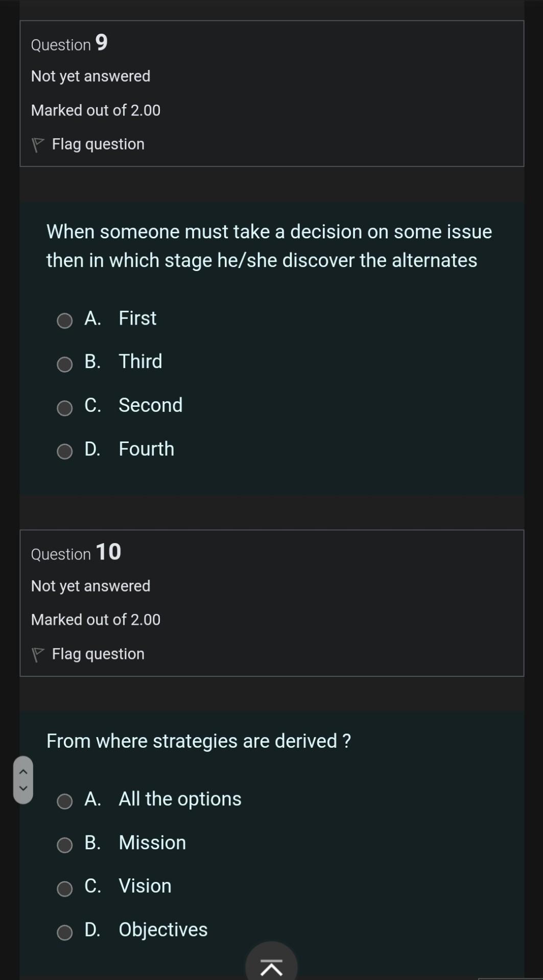Select option A 'First' for Question 9

[x=64, y=321]
